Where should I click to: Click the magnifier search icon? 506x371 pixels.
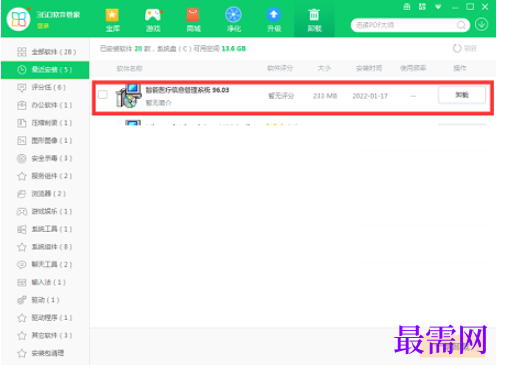[462, 25]
